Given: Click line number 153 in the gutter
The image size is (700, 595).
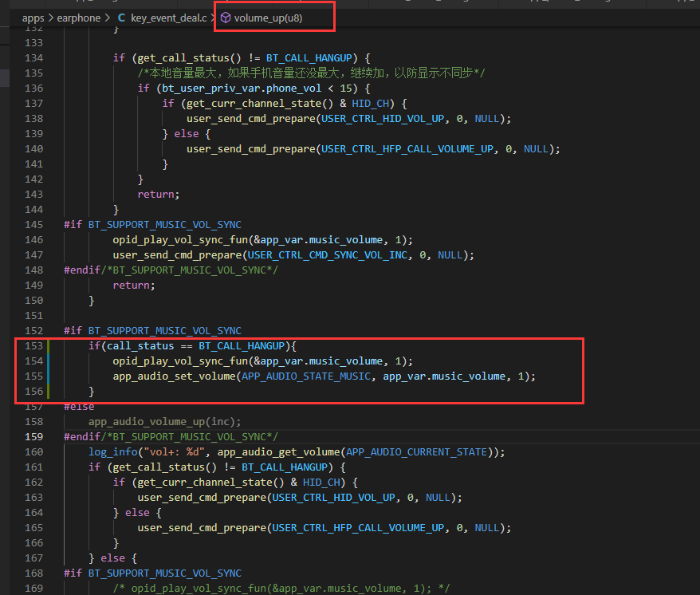Looking at the screenshot, I should click(34, 345).
